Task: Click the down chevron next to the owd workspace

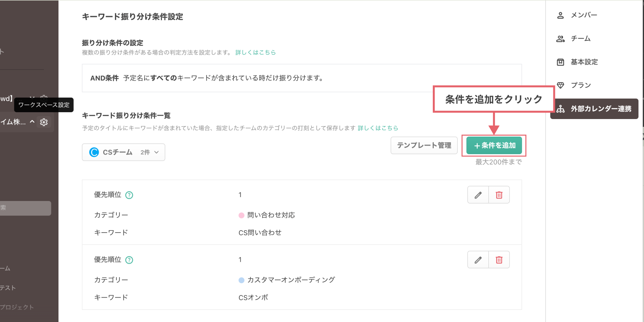Action: [x=32, y=98]
